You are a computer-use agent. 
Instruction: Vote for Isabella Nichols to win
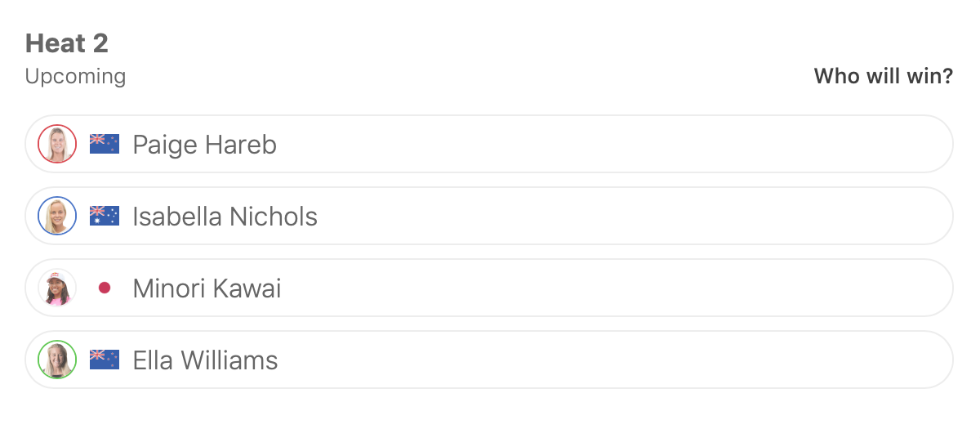(x=612, y=217)
